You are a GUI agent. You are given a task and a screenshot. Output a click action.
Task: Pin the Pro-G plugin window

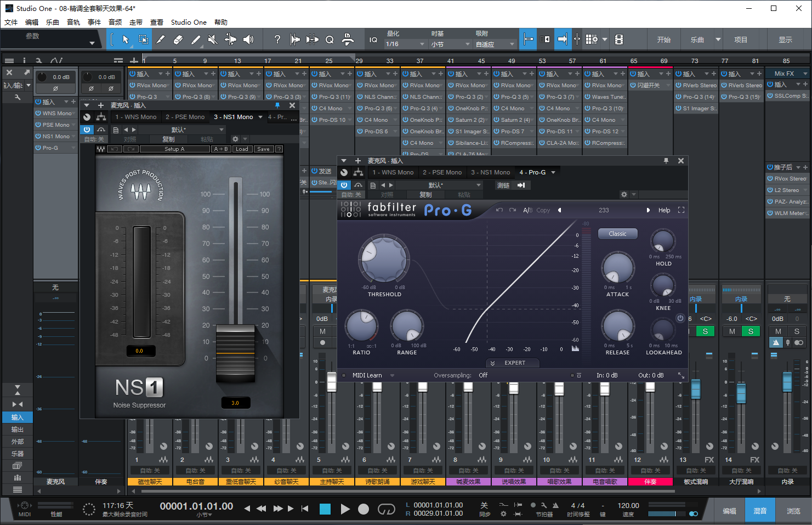pyautogui.click(x=666, y=161)
